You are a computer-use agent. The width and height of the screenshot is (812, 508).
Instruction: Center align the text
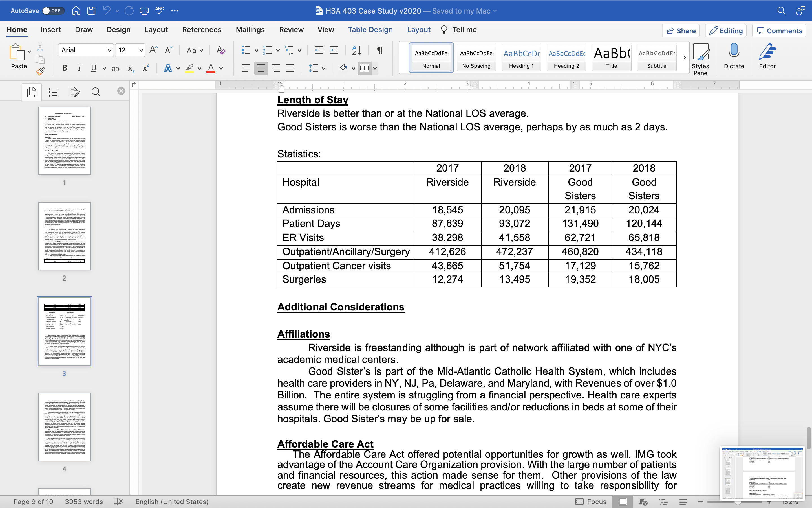(261, 68)
